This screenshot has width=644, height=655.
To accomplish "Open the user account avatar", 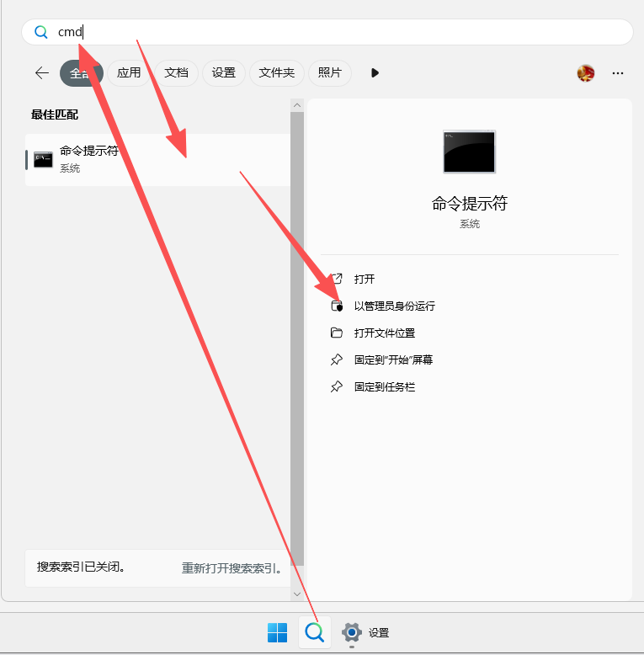I will (x=586, y=73).
